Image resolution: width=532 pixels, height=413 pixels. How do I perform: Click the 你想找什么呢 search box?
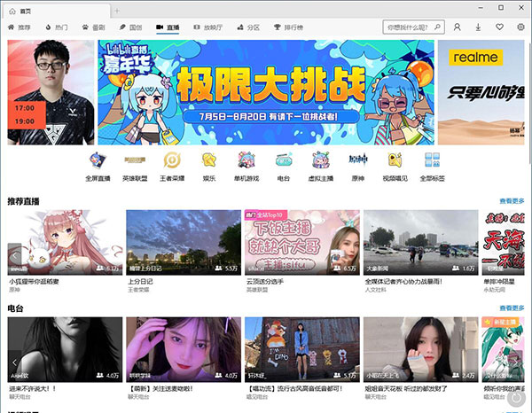click(x=410, y=27)
